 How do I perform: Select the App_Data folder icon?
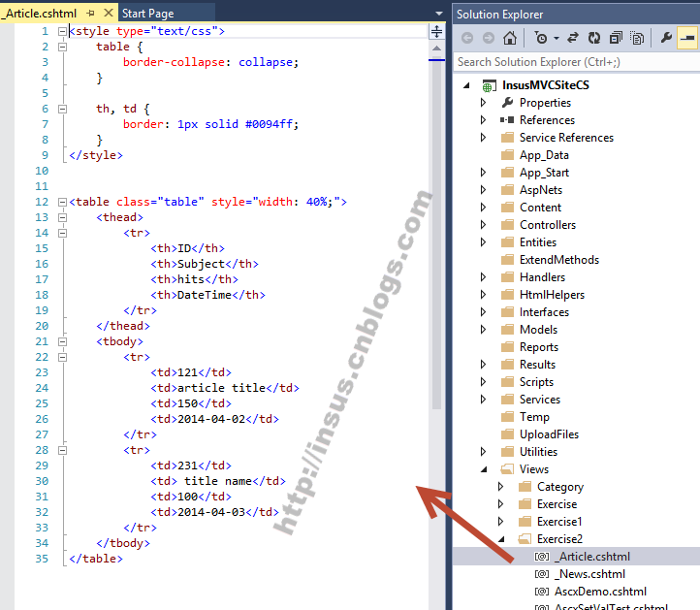pyautogui.click(x=507, y=155)
